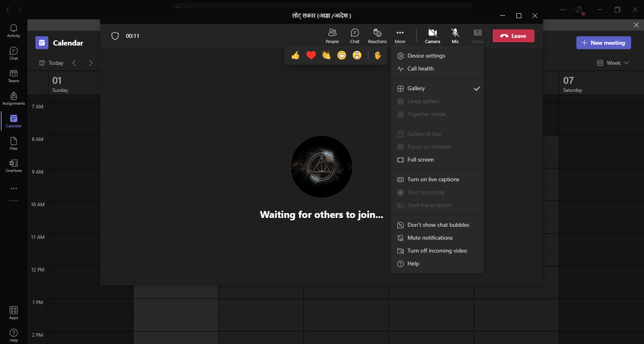Screen dimensions: 644x344
Task: Select Together mode view
Action: point(437,114)
